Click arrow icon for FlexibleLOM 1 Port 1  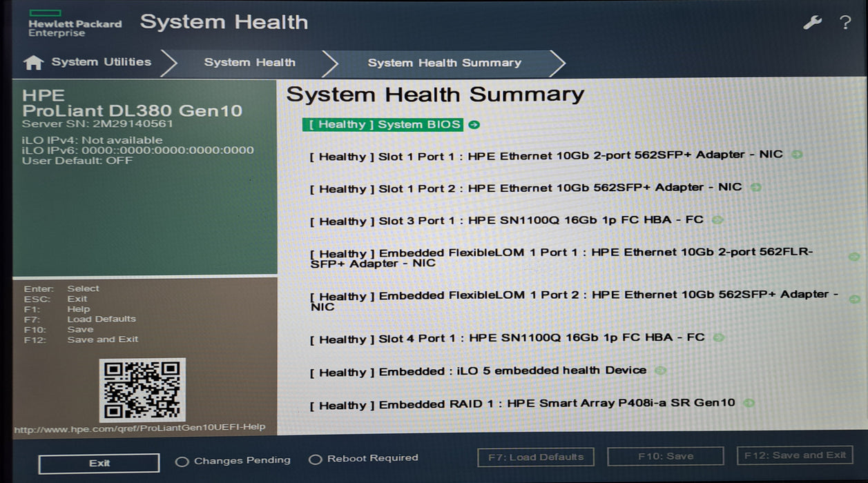(x=854, y=257)
